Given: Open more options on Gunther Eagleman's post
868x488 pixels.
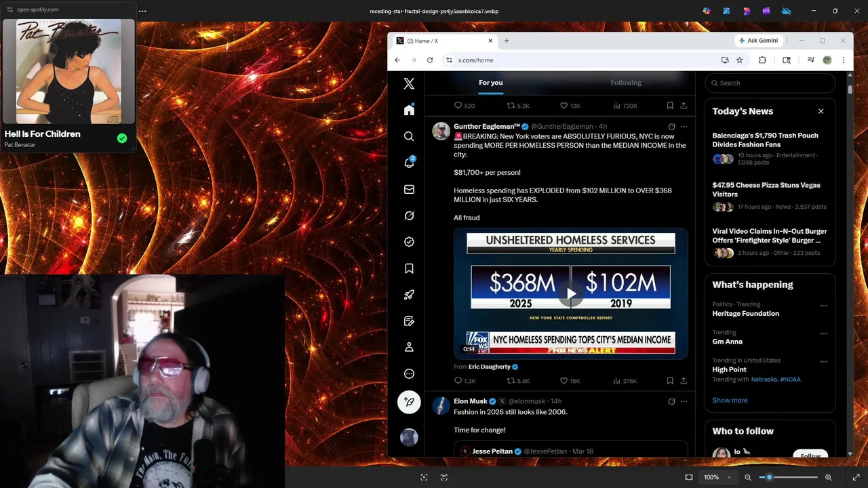Looking at the screenshot, I should 684,127.
